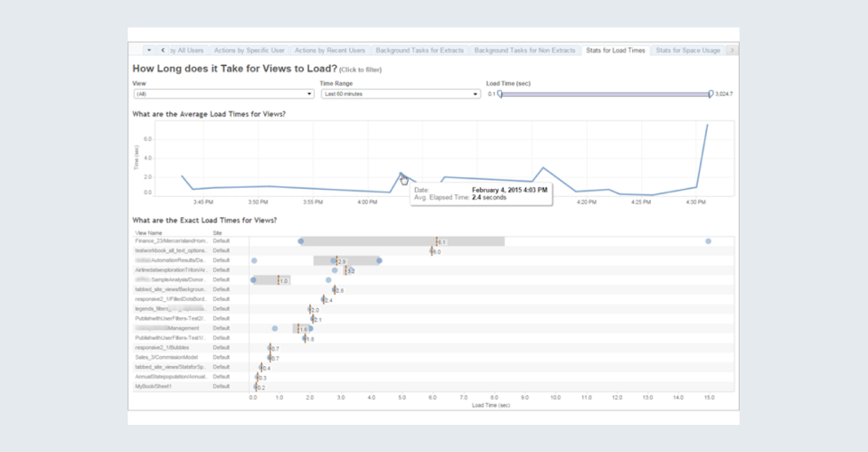Select the Finance_23 view name row
Screen dimensions: 868x452
(172, 241)
